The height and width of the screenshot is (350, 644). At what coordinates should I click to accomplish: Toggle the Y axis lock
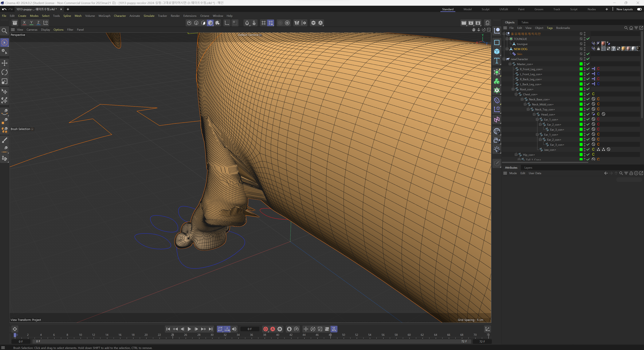[31, 23]
